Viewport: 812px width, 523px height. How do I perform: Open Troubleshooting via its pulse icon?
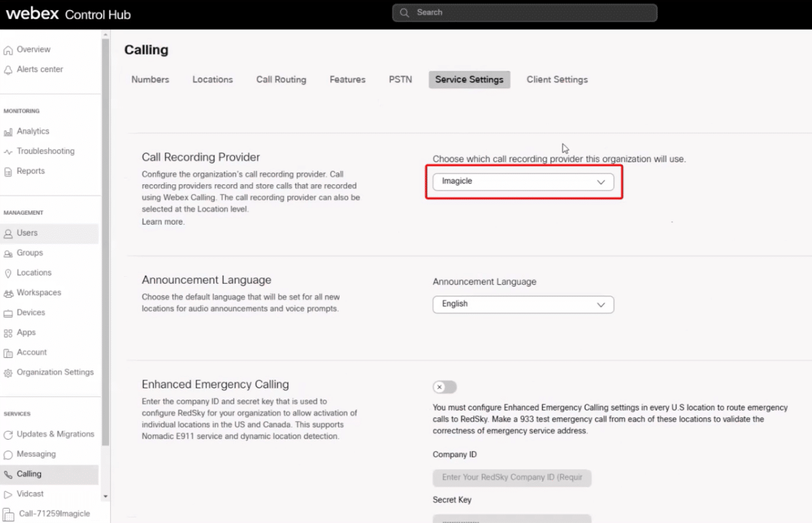(x=8, y=152)
